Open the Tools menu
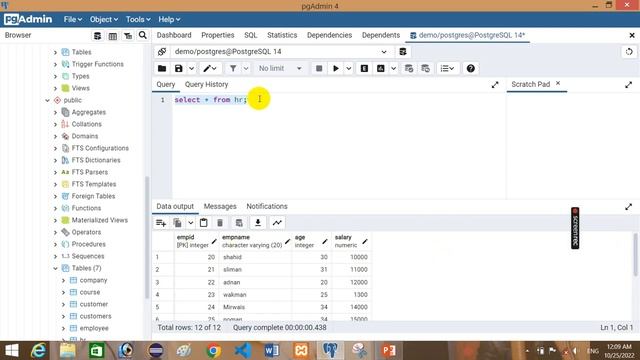Screen dimensions: 640x360 coord(138,19)
